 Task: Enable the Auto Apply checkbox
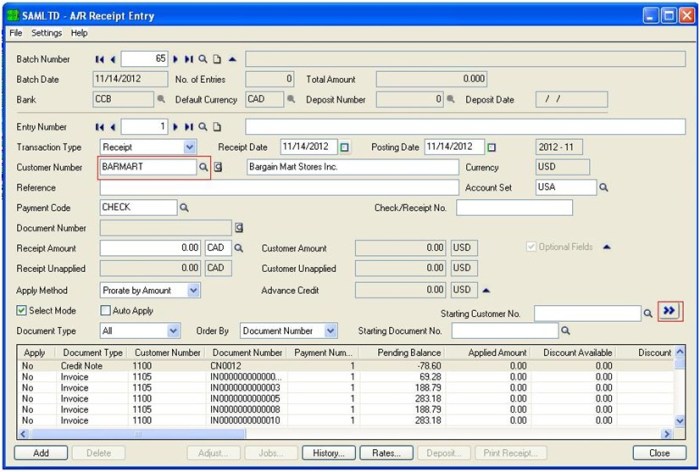coord(106,311)
